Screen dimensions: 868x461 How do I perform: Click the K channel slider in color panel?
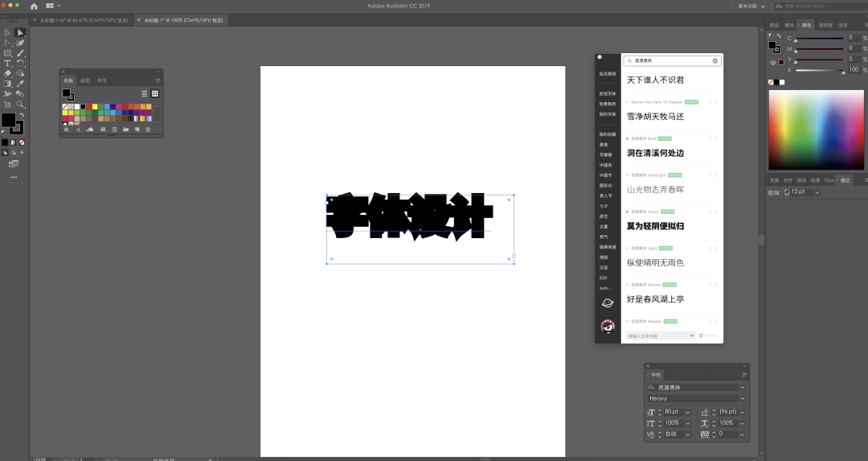818,71
